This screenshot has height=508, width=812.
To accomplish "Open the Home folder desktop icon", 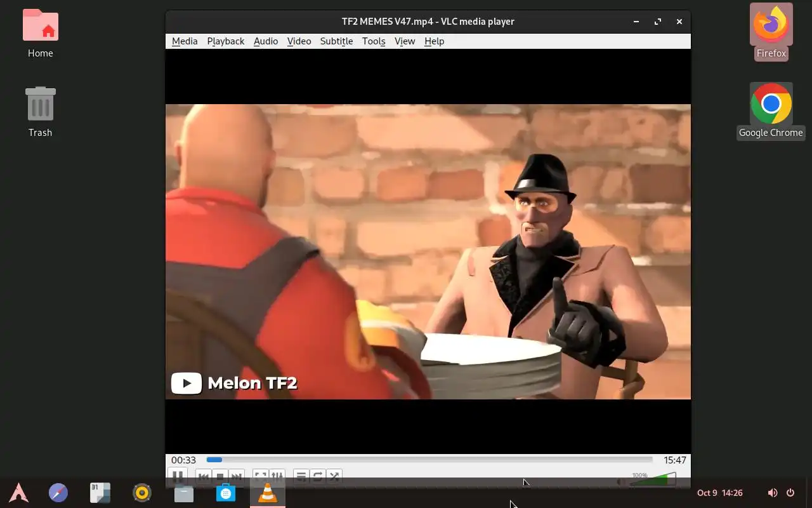I will (40, 33).
